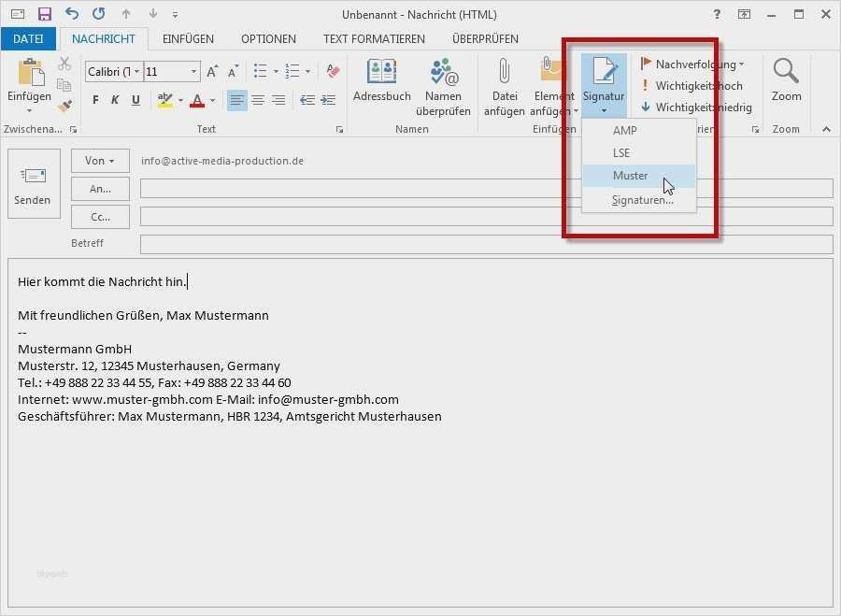Screen dimensions: 841x616
Task: Toggle underline formatting
Action: tap(134, 100)
